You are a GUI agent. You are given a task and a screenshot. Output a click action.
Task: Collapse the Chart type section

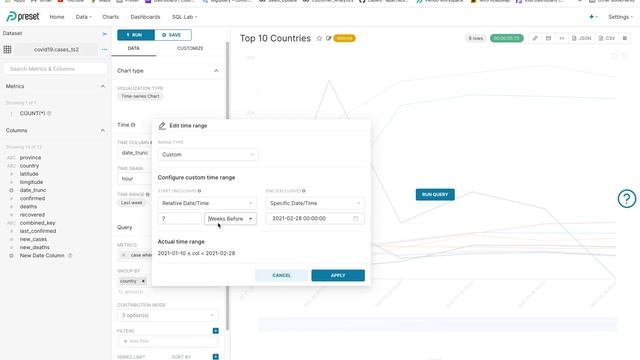(x=216, y=71)
